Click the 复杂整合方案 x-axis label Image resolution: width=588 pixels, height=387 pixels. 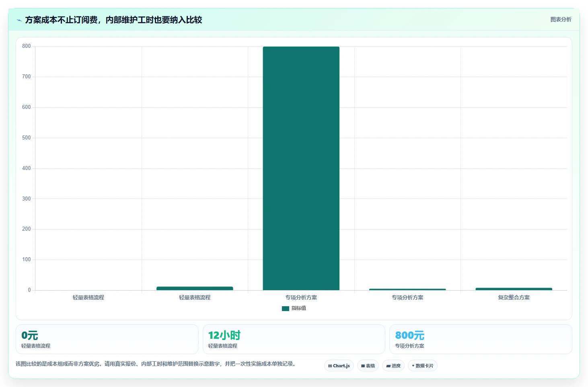click(x=514, y=297)
